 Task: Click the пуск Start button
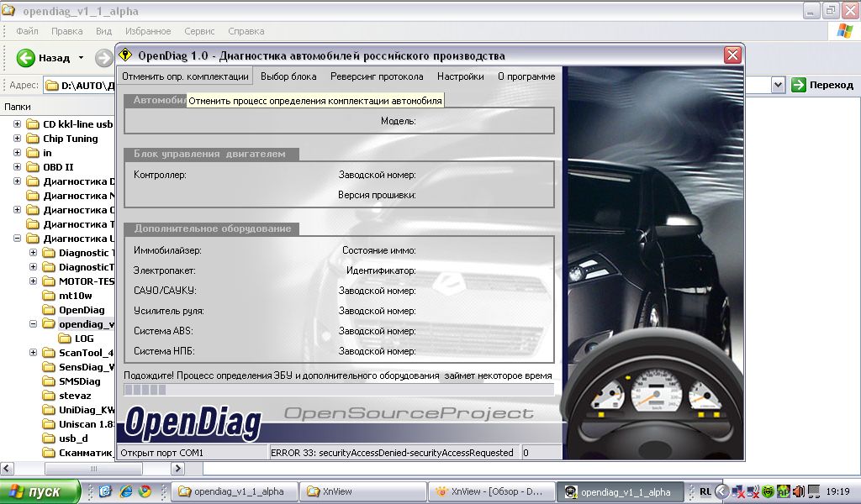[40, 491]
